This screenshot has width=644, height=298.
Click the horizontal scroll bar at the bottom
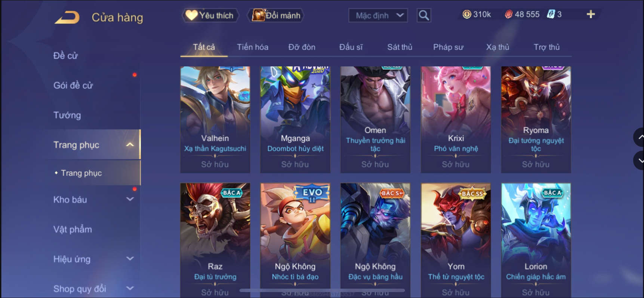coord(322,290)
